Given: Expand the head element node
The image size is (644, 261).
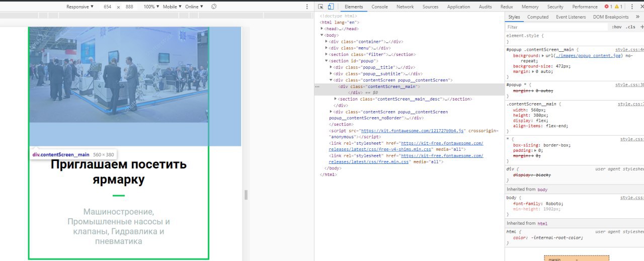Looking at the screenshot, I should coord(322,29).
